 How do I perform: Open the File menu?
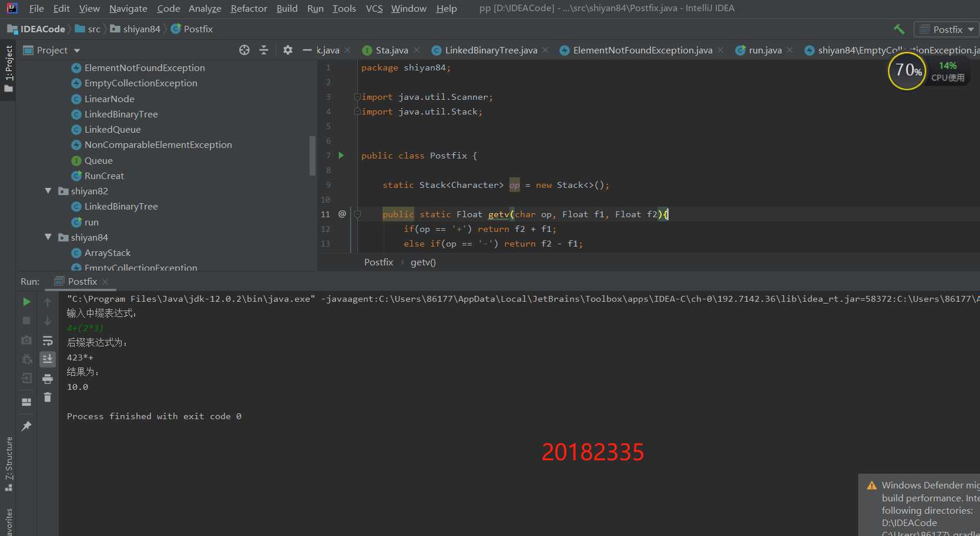[36, 8]
